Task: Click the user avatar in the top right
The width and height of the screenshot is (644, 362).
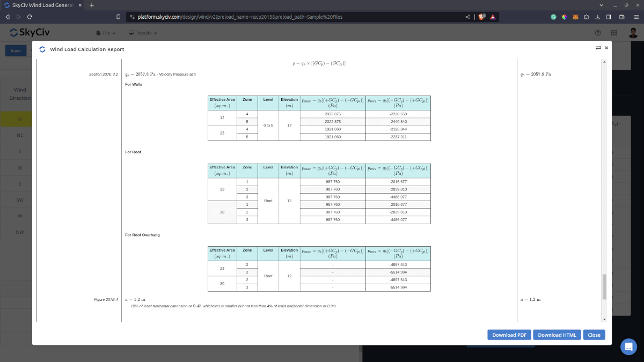Action: pos(633,33)
